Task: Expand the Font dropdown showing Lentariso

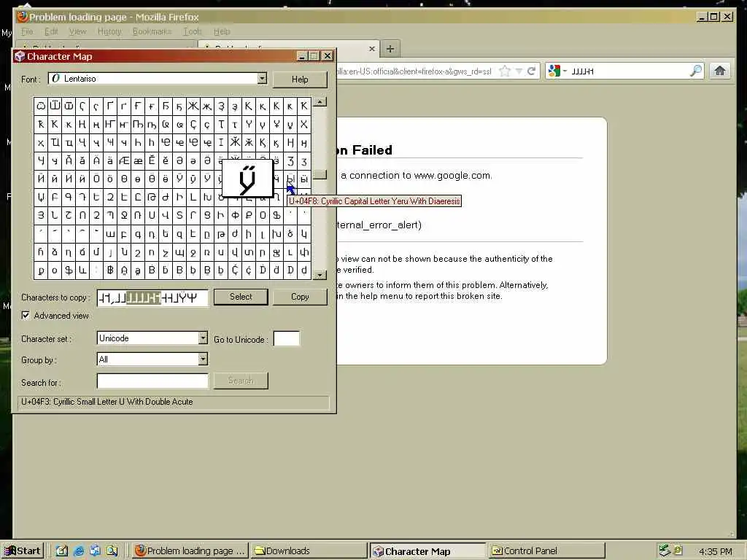Action: (262, 79)
